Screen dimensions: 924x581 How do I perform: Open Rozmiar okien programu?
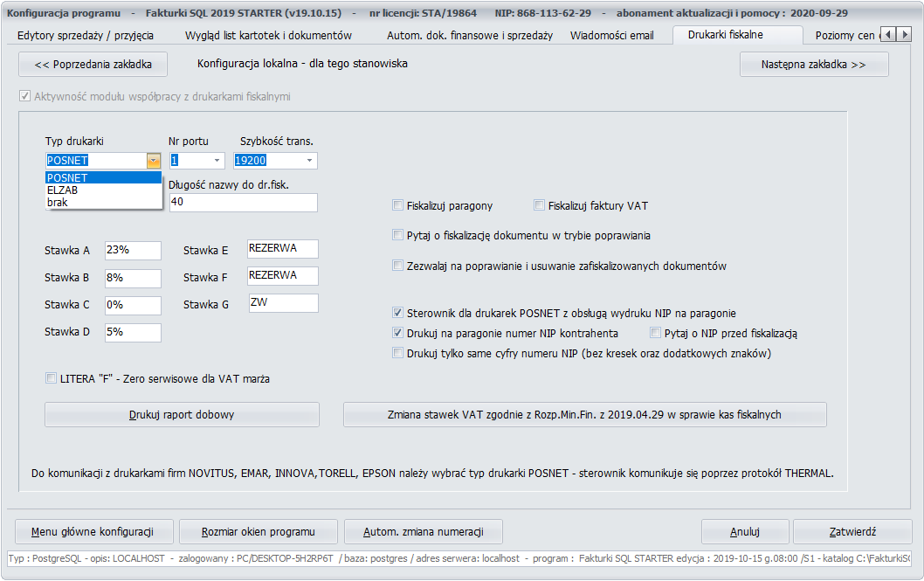[x=259, y=531]
